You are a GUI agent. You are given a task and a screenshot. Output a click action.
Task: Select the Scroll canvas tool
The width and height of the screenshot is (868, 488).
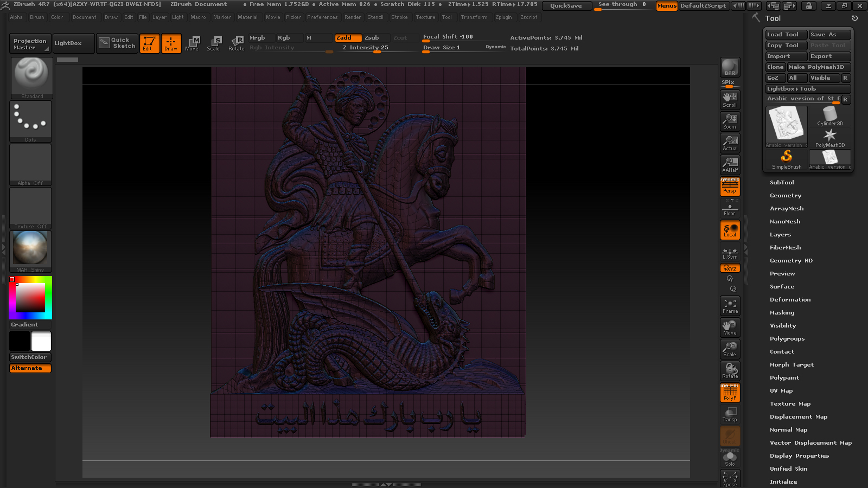point(730,99)
